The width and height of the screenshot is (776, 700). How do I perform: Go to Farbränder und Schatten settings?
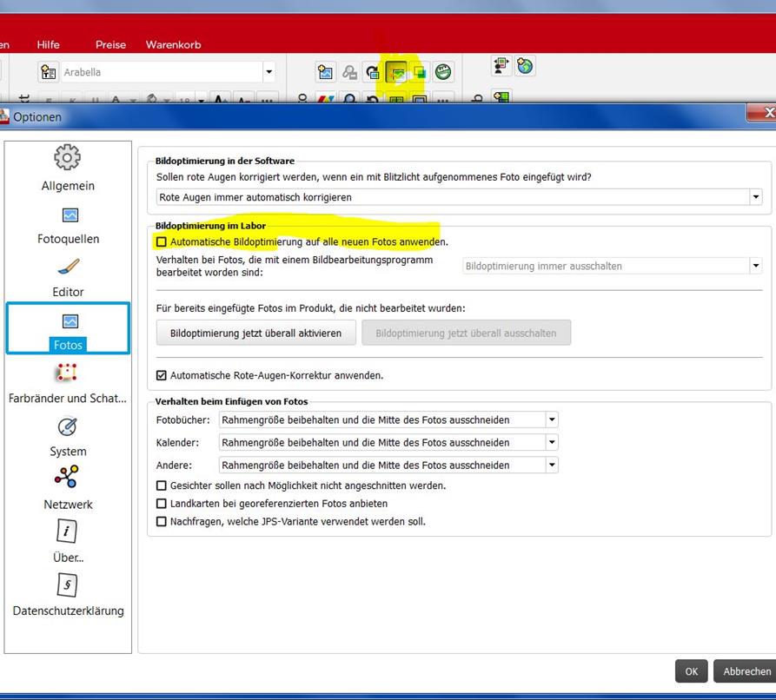(x=68, y=373)
